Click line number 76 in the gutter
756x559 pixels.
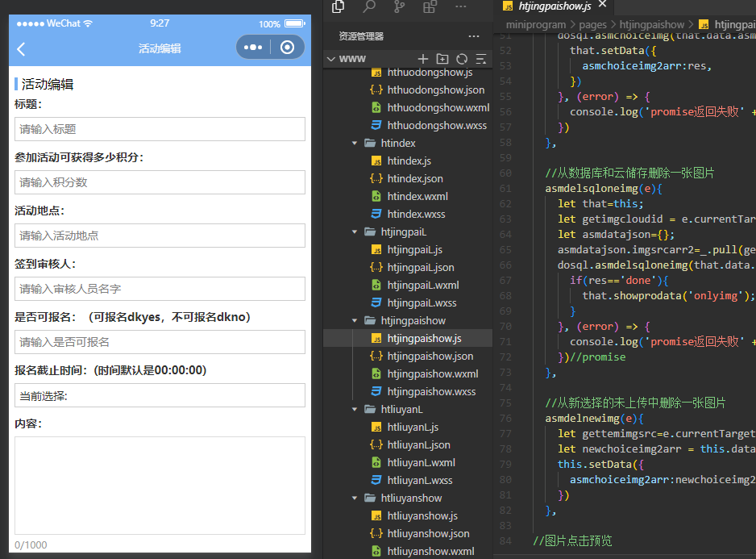[505, 419]
